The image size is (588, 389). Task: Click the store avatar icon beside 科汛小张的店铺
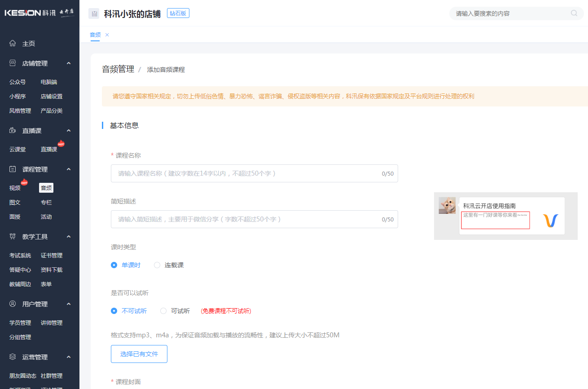point(94,13)
